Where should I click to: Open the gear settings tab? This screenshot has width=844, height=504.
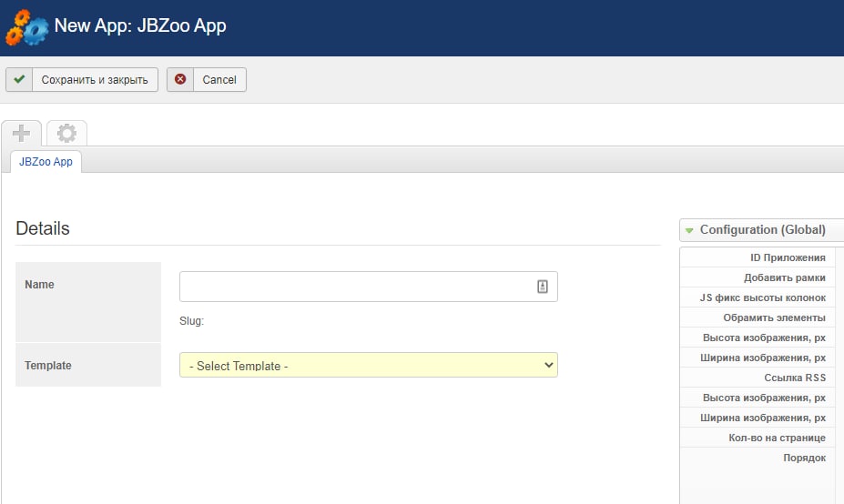pyautogui.click(x=66, y=133)
